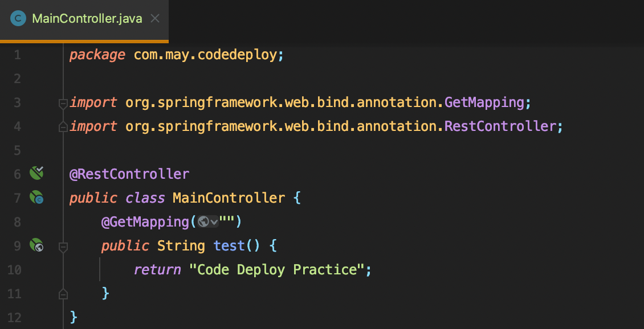
Task: Close the MainController.java tab
Action: 154,18
